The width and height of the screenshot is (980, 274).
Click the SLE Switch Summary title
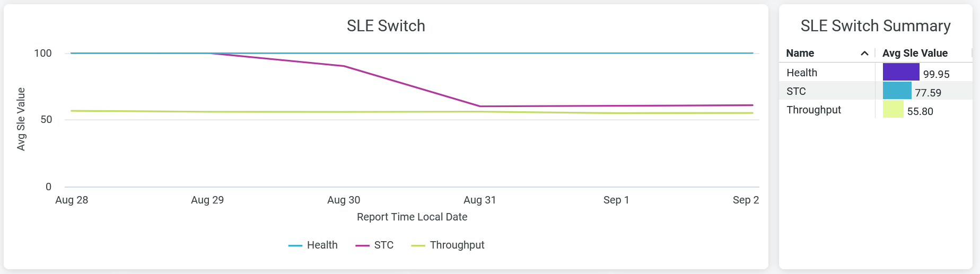pos(875,26)
